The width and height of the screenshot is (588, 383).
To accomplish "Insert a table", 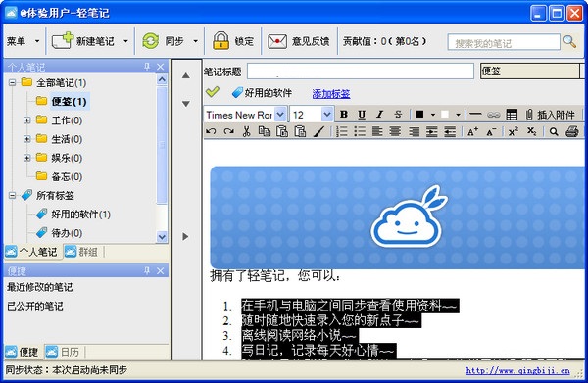I will pos(512,115).
